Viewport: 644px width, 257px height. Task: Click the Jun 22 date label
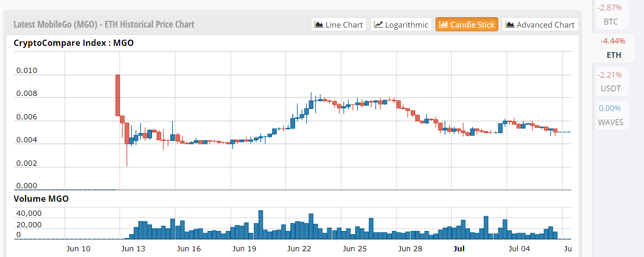coord(299,249)
